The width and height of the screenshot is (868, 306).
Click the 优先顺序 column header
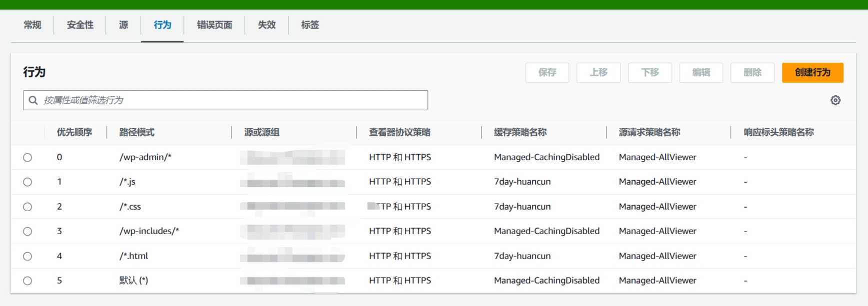[x=74, y=132]
